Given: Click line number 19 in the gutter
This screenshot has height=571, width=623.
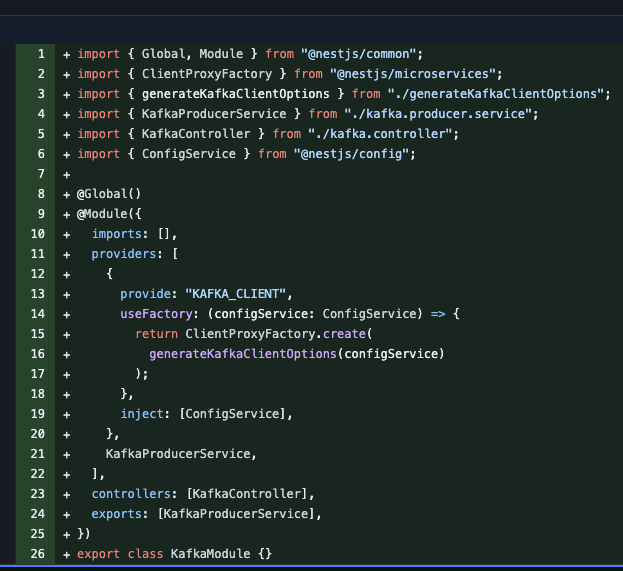Looking at the screenshot, I should (38, 414).
